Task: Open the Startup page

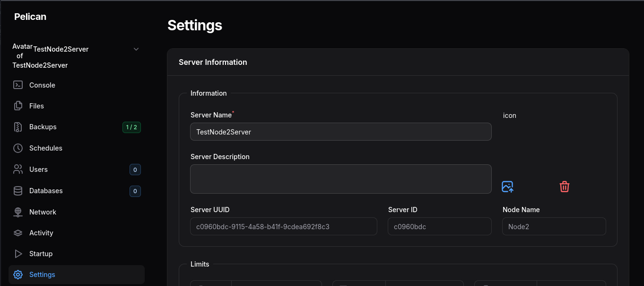Action: tap(77, 254)
